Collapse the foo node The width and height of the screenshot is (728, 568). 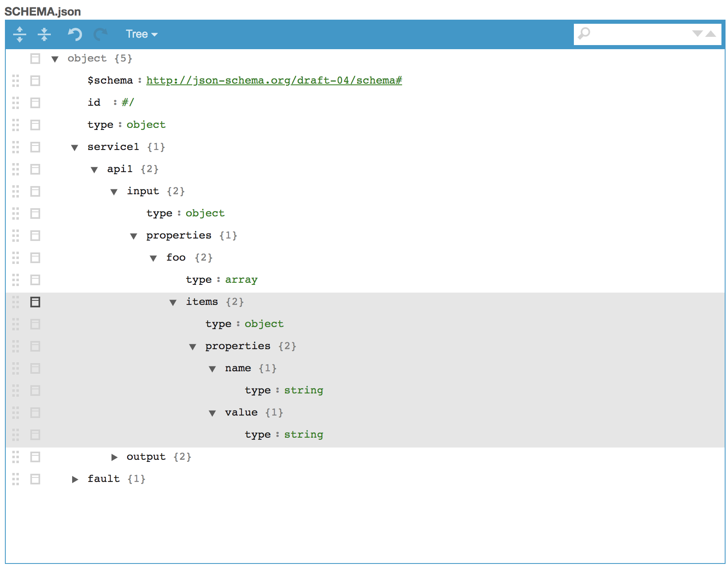click(x=153, y=258)
